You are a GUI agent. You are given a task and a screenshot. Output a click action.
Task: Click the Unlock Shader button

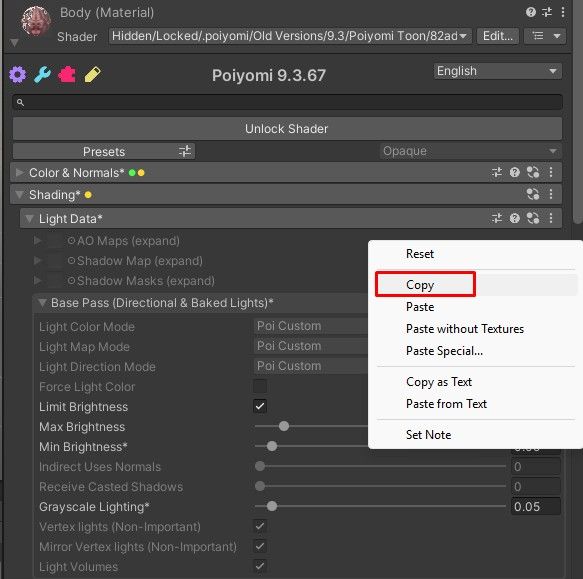pos(287,129)
